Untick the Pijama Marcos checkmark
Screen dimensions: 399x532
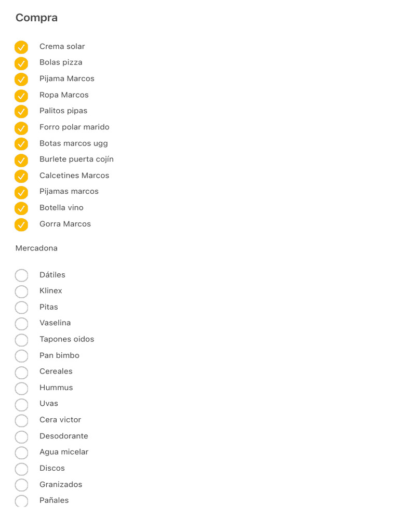21,79
